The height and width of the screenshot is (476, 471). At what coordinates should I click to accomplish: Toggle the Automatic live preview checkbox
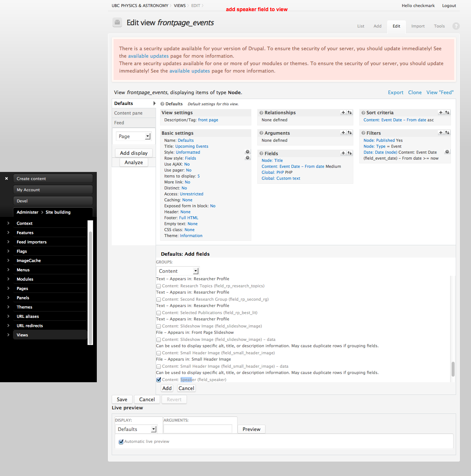point(121,442)
